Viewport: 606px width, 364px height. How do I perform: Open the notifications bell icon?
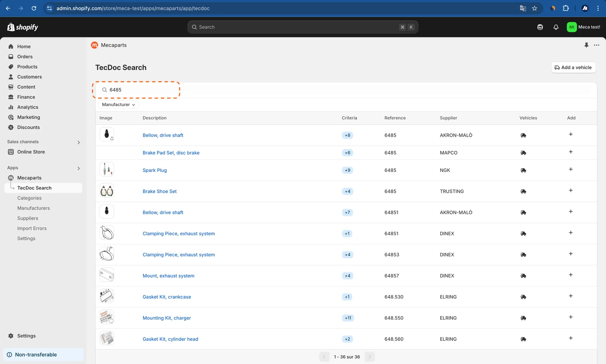click(x=556, y=27)
